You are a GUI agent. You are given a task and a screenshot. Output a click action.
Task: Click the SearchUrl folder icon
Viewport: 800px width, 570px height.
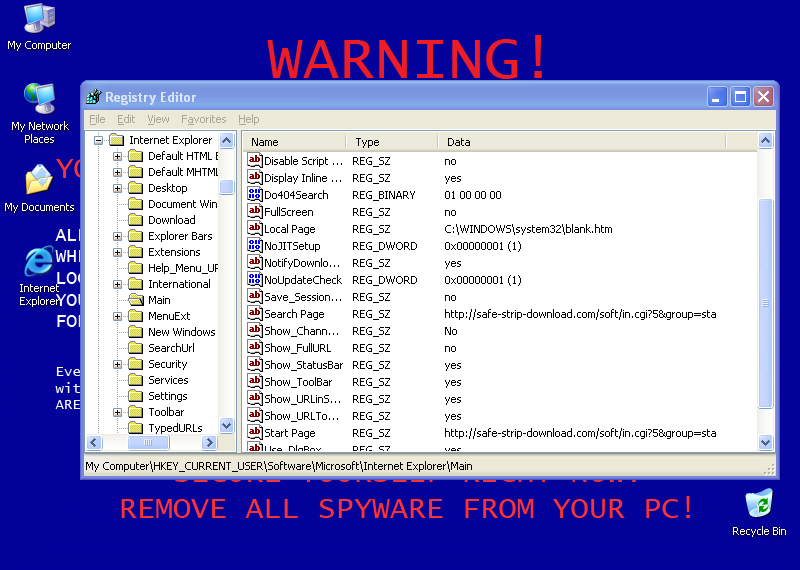(x=136, y=348)
